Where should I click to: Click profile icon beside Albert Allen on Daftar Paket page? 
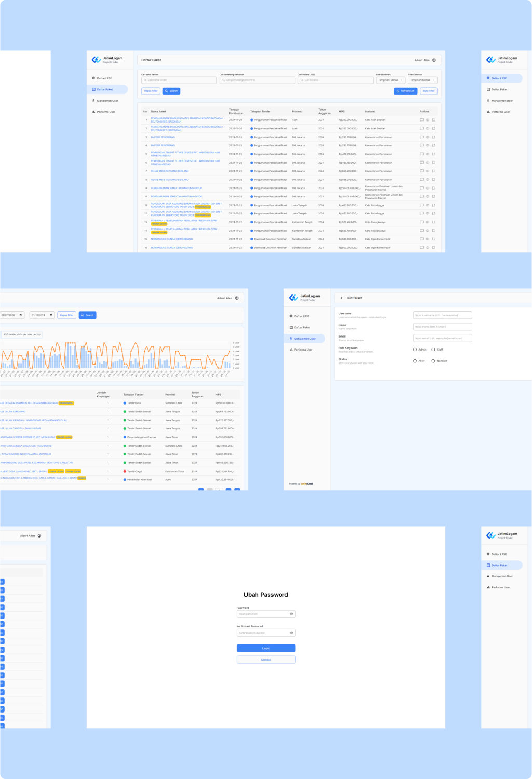tap(434, 60)
